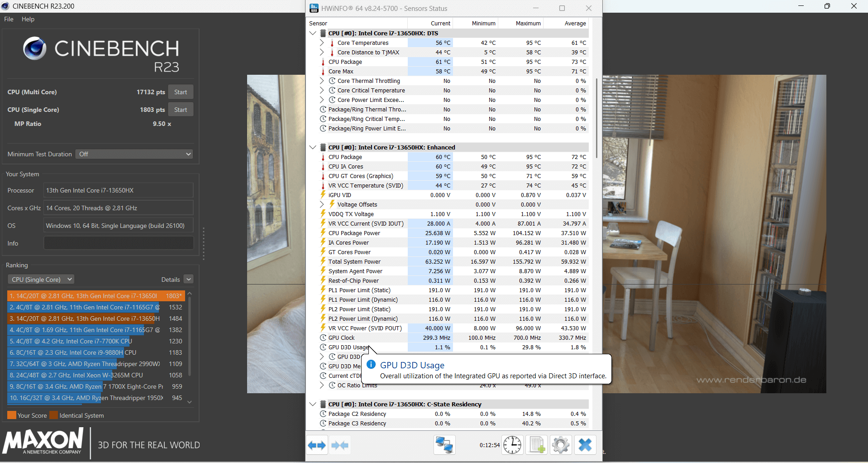Click the Info input field in Cinebench
This screenshot has width=868, height=463.
(119, 243)
